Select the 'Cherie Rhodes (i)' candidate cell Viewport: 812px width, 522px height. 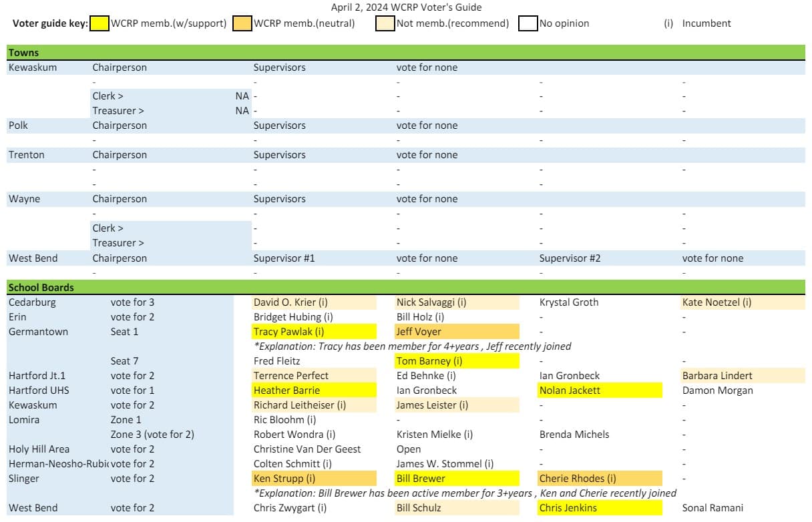tap(600, 478)
